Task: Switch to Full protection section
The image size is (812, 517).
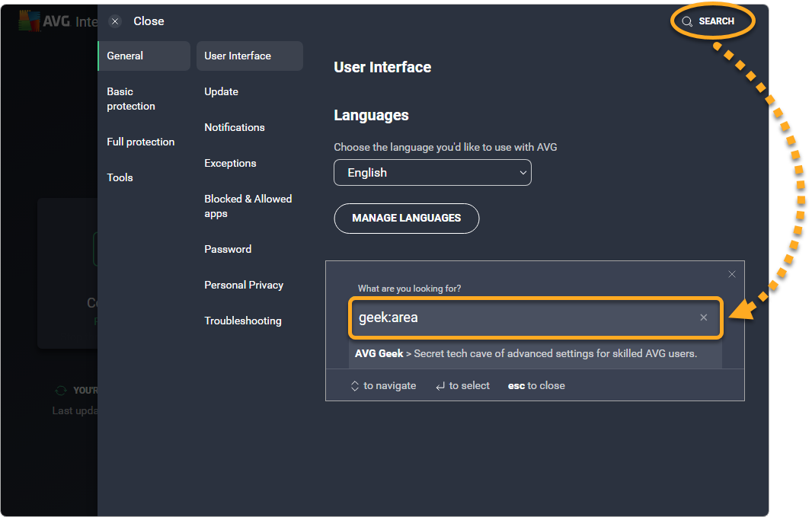Action: pyautogui.click(x=141, y=142)
